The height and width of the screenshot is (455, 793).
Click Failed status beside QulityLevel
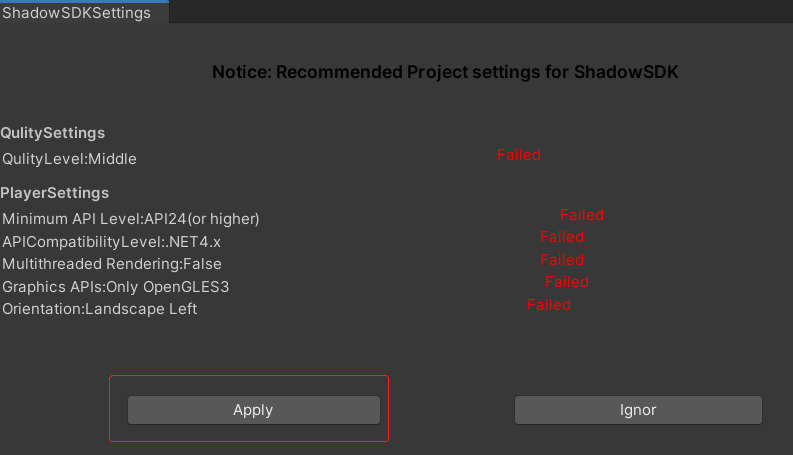click(518, 155)
